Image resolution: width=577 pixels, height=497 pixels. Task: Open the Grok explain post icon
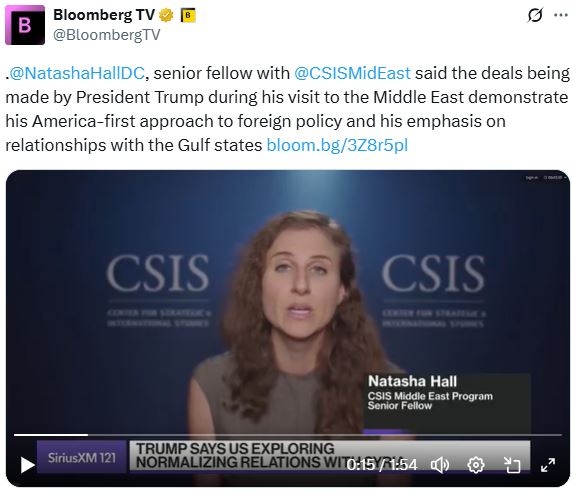[535, 15]
